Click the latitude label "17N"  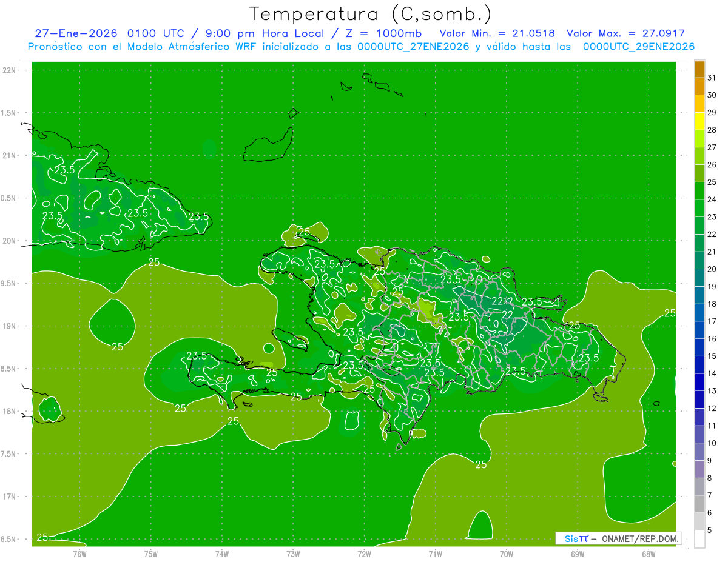[x=10, y=497]
